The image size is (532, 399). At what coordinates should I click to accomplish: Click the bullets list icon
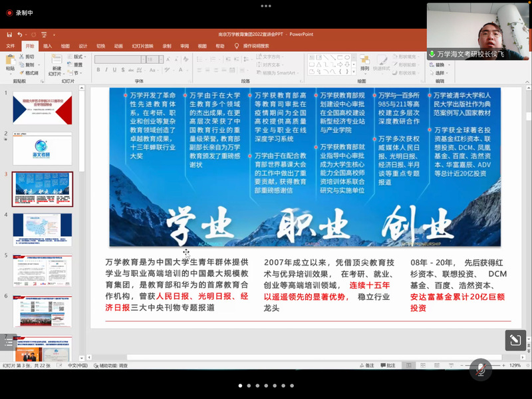pos(199,59)
